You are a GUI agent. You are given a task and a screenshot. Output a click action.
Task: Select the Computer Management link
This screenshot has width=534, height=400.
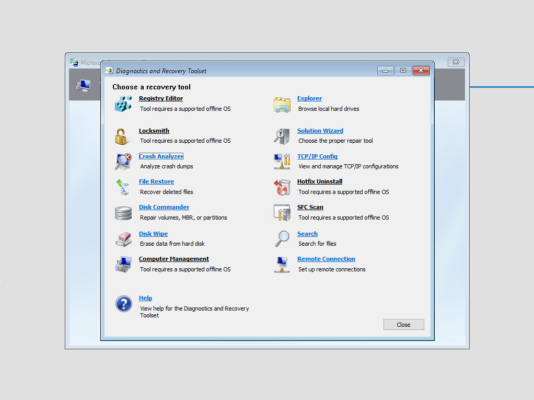point(174,259)
